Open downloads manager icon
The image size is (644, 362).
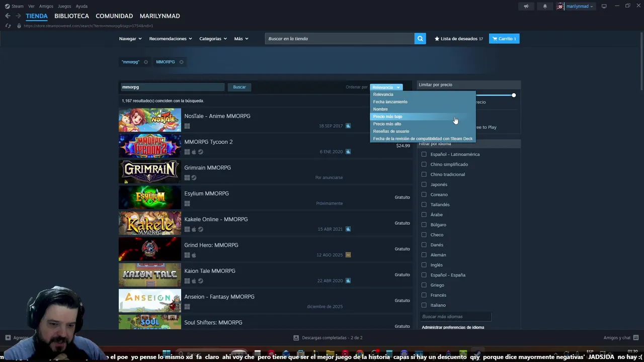[296, 338]
